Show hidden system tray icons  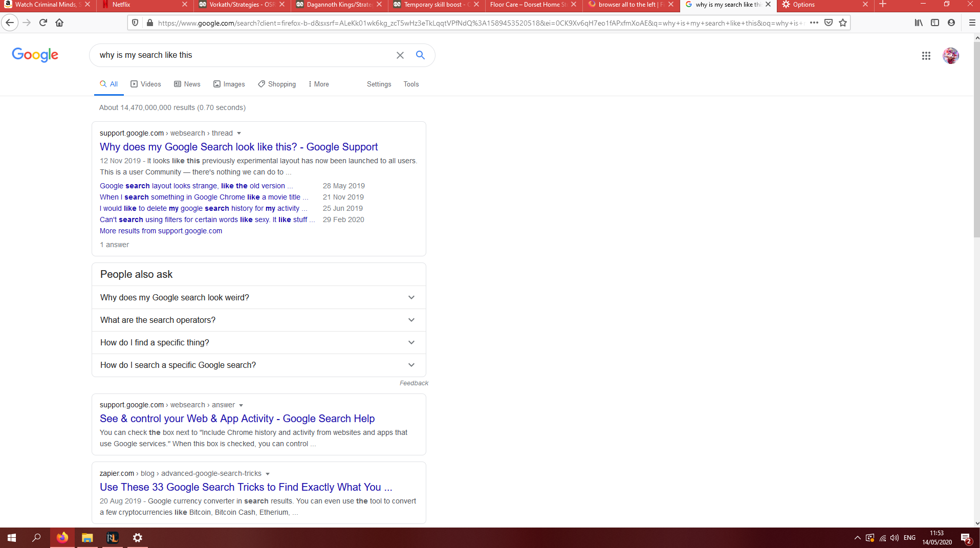click(x=858, y=538)
